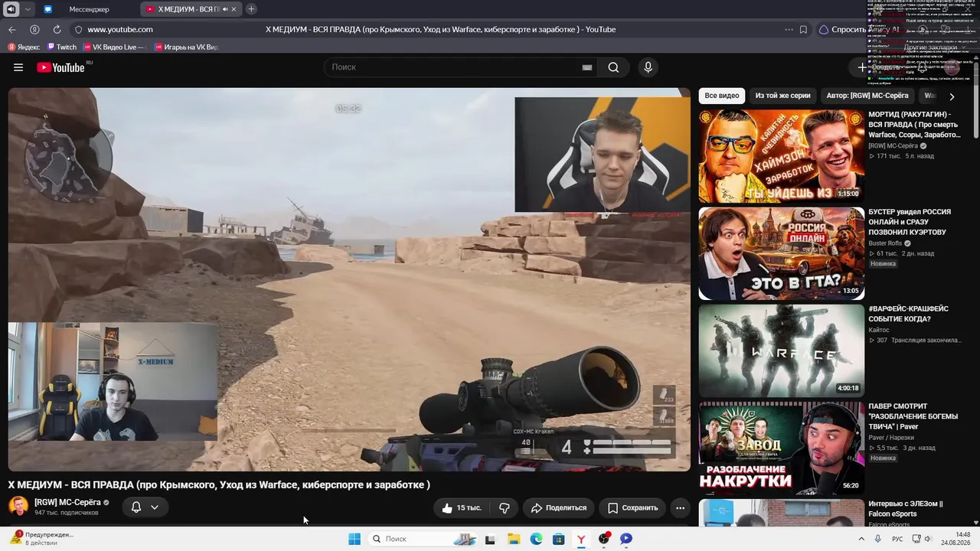Expand the notification options chevron
Viewport: 980px width, 551px height.
coord(155,507)
